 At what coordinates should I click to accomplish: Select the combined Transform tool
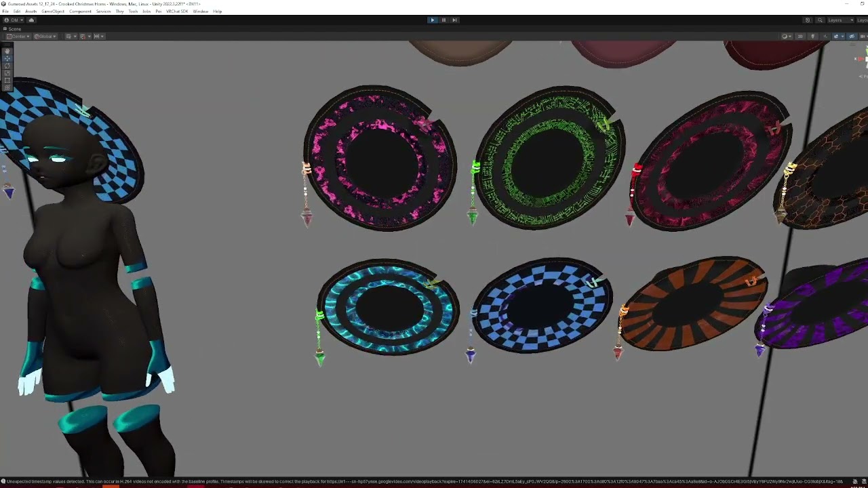point(7,87)
